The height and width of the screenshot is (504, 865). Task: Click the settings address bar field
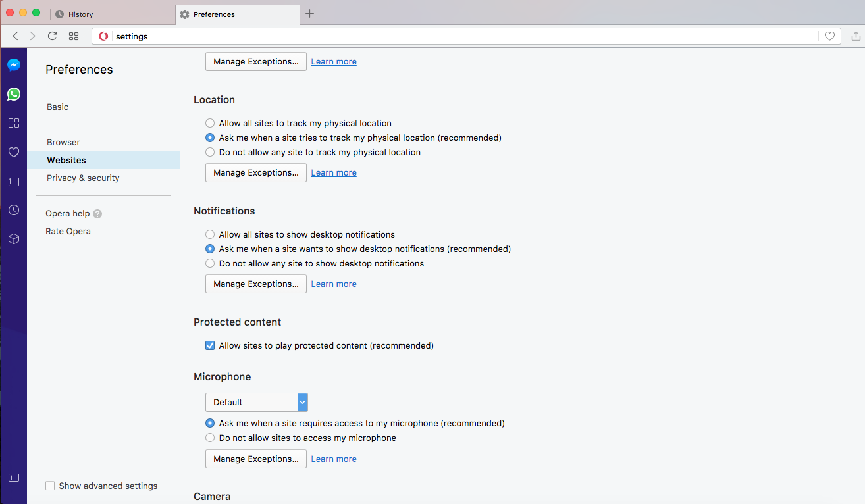461,36
